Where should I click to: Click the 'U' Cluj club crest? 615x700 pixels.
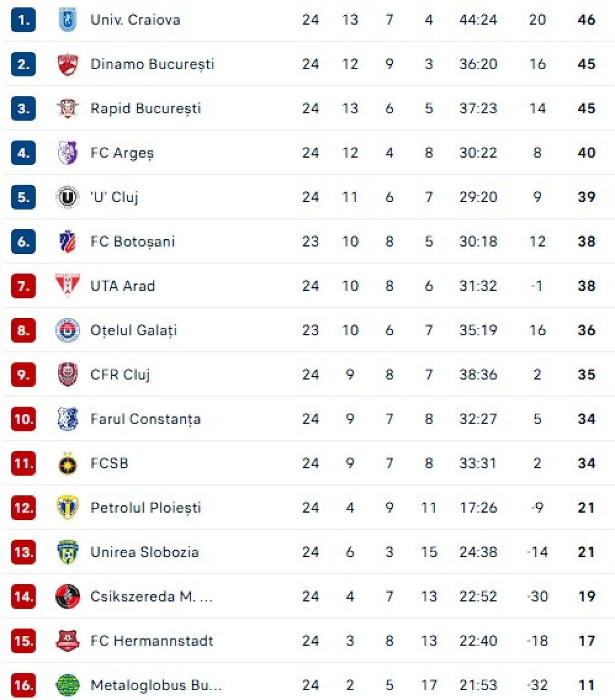coord(67,197)
